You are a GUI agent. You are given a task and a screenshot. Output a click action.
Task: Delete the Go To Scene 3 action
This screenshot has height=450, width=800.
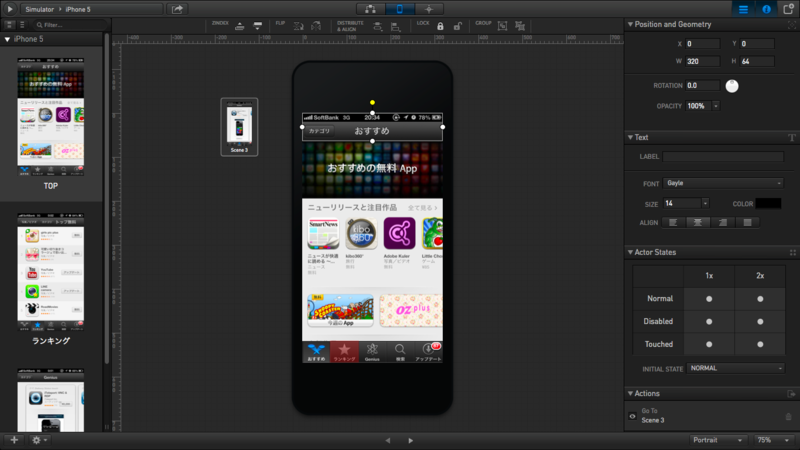[x=789, y=416]
